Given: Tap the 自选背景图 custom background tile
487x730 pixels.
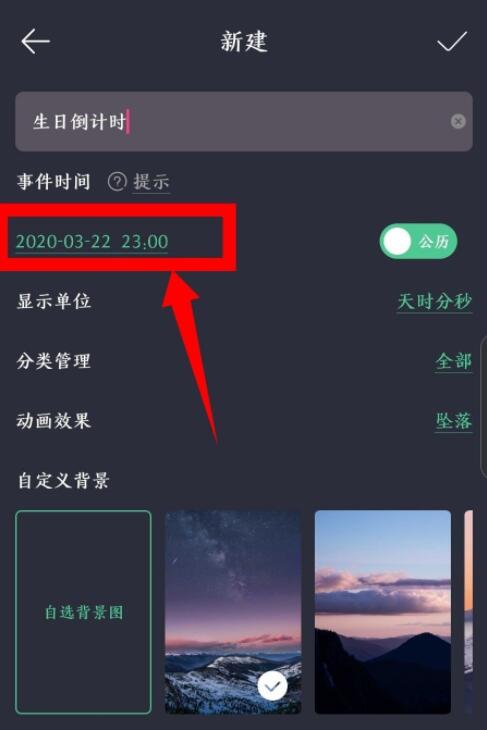Looking at the screenshot, I should (x=83, y=612).
